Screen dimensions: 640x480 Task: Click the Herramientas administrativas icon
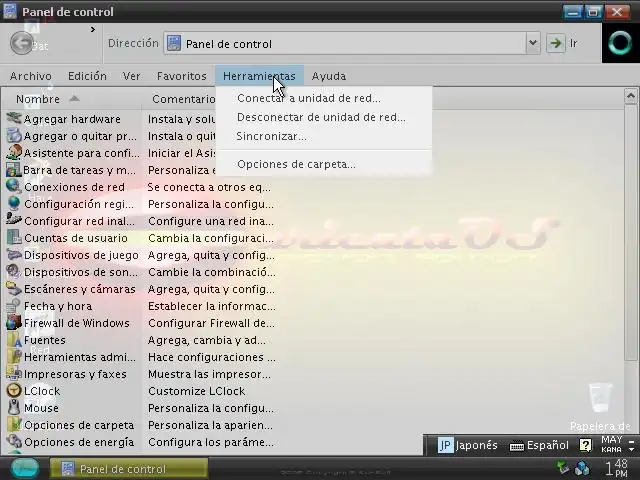(13, 357)
